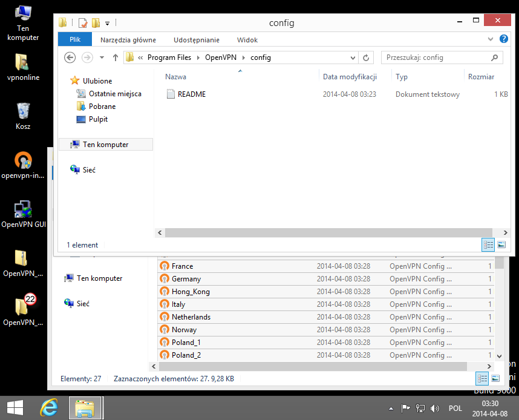The image size is (519, 420).
Task: Switch back window to details view
Action: [x=482, y=378]
